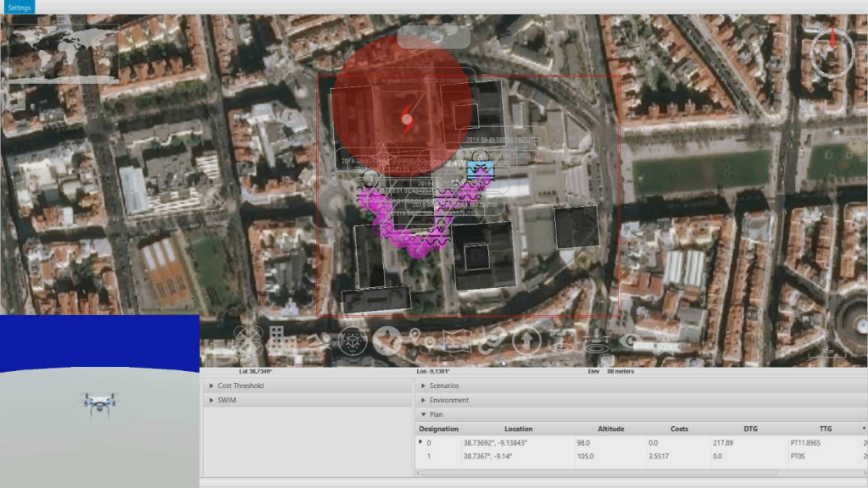This screenshot has height=488, width=868.
Task: Sort by the Designation column header
Action: pos(438,429)
